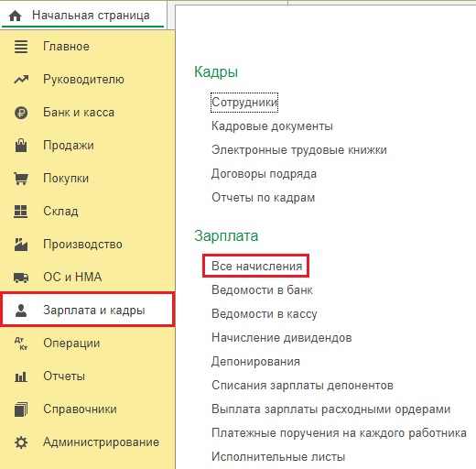Click the Руководителю trend chart icon
This screenshot has width=476, height=469.
21,80
